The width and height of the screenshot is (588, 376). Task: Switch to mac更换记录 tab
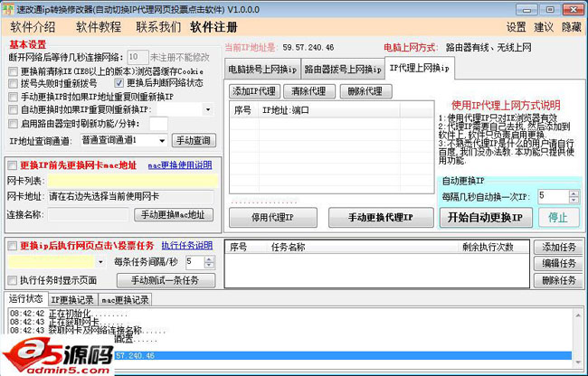(125, 299)
